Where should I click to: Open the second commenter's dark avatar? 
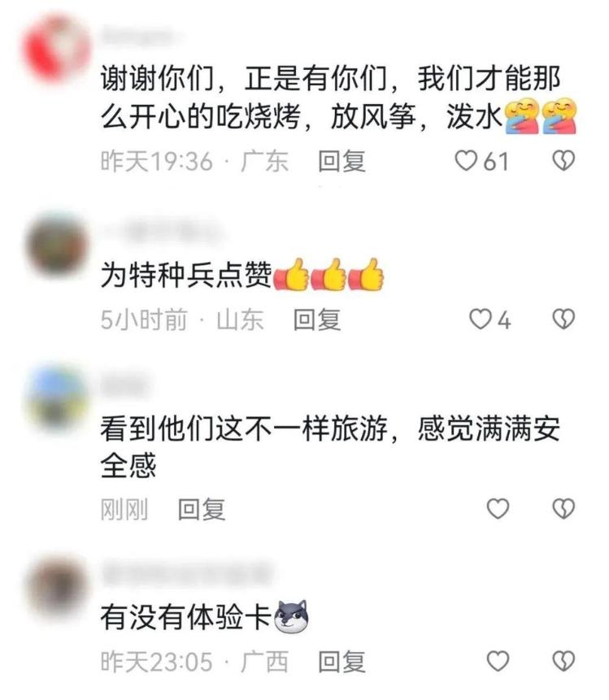click(x=57, y=245)
